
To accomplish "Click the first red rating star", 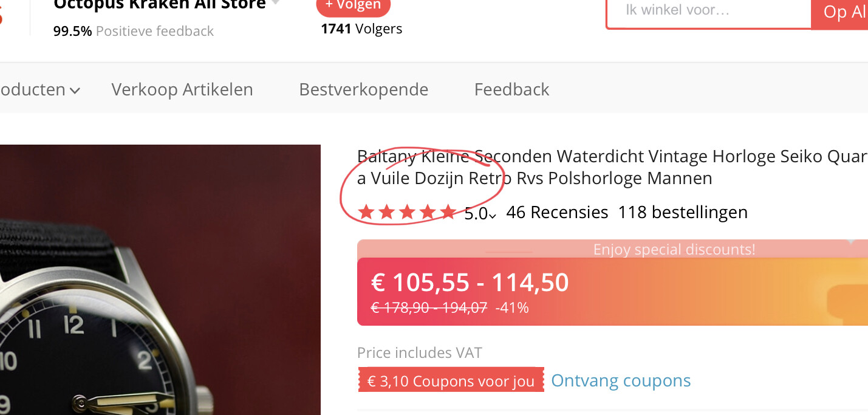I will coord(366,212).
